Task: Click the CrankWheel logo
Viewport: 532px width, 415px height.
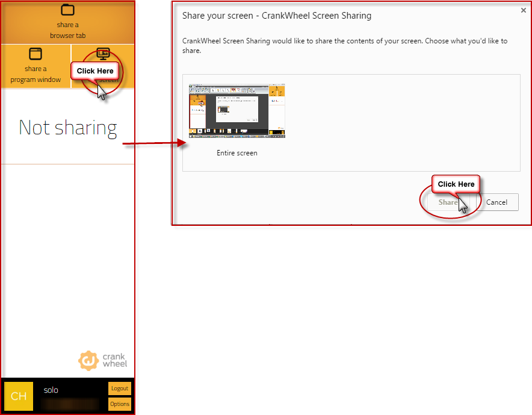Action: click(102, 361)
